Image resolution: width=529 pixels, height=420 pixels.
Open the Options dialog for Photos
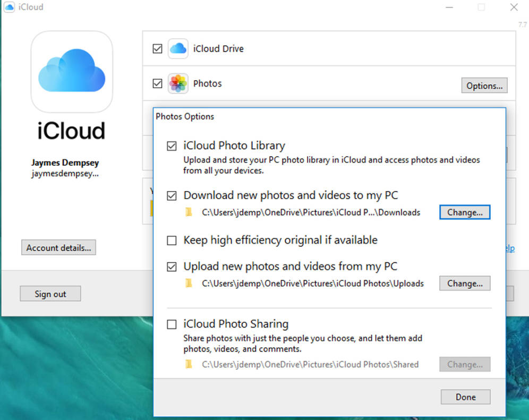484,85
